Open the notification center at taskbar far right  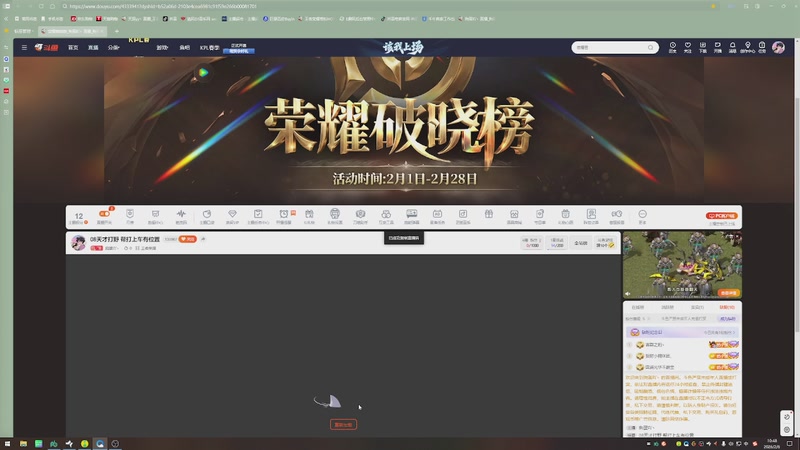(x=789, y=444)
